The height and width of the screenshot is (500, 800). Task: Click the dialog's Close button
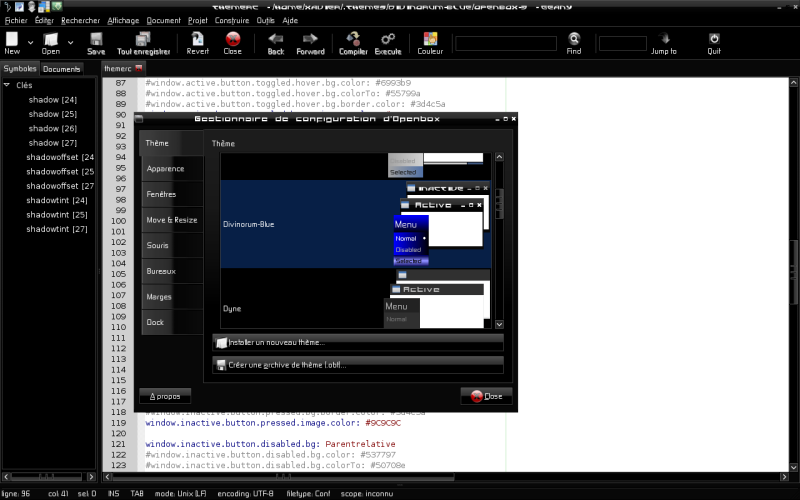coord(486,396)
